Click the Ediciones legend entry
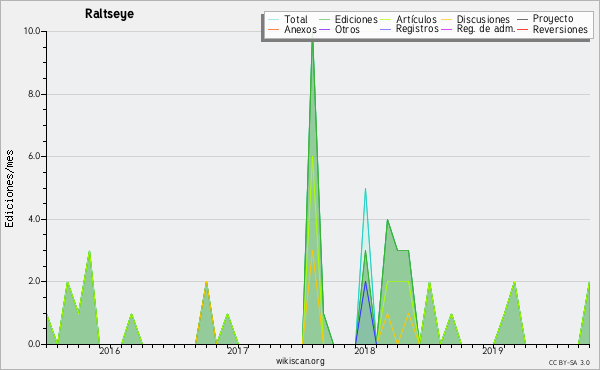Screen dimensions: 600x370 click(348, 20)
